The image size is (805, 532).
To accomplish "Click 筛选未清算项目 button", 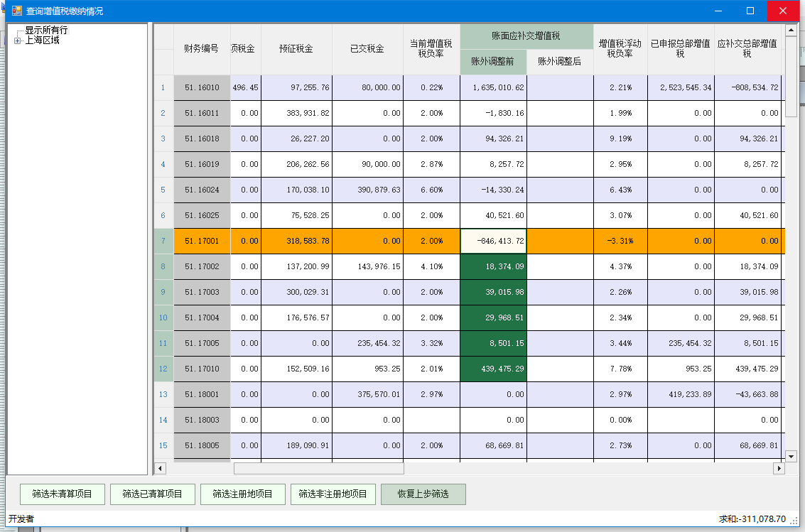I will pyautogui.click(x=62, y=494).
